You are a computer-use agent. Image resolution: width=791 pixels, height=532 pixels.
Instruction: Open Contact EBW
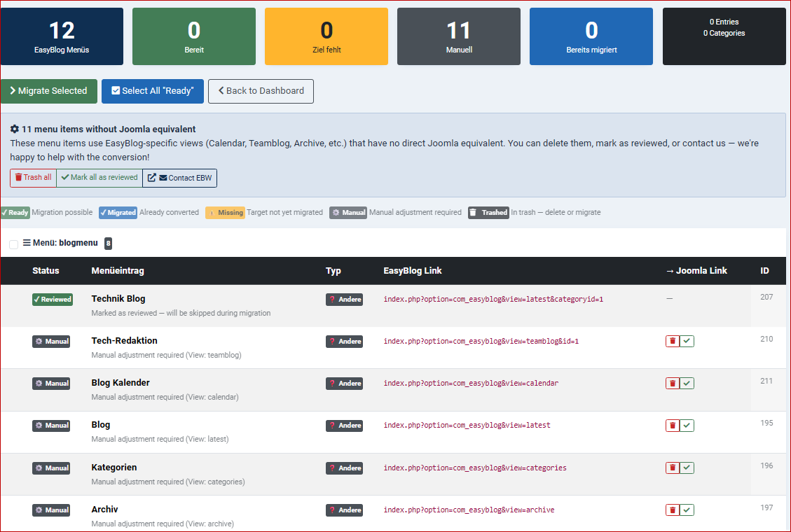pos(179,178)
